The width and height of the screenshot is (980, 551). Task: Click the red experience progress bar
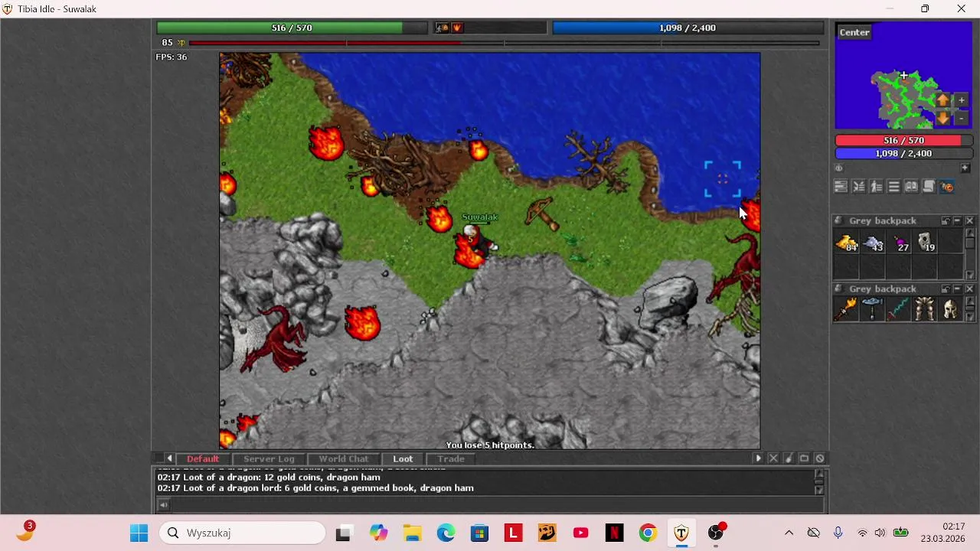click(504, 43)
